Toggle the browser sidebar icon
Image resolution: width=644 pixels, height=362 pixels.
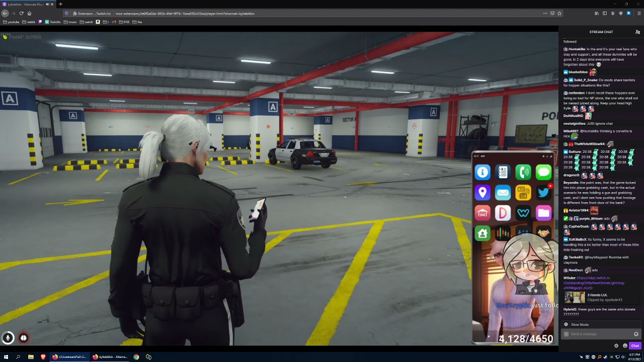coord(605,14)
